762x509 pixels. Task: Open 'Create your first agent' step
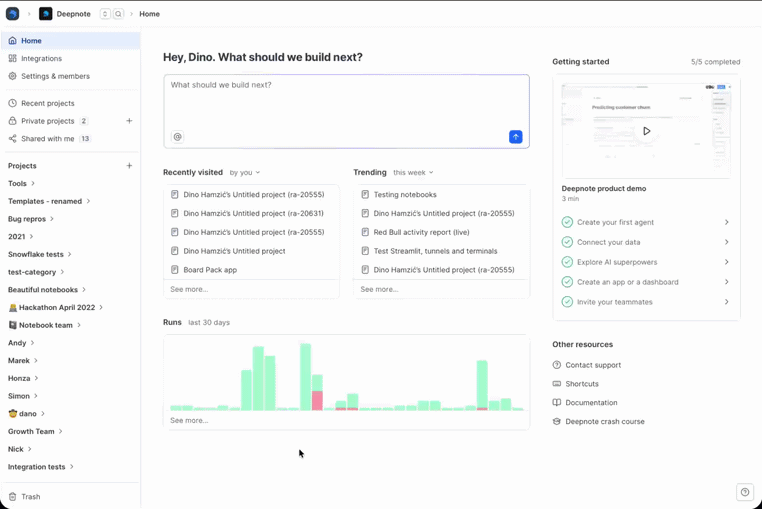coord(646,222)
